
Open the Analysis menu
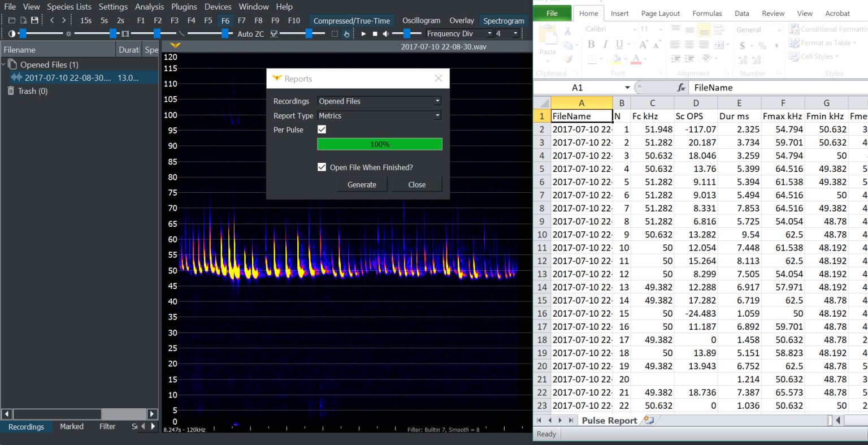click(x=149, y=6)
